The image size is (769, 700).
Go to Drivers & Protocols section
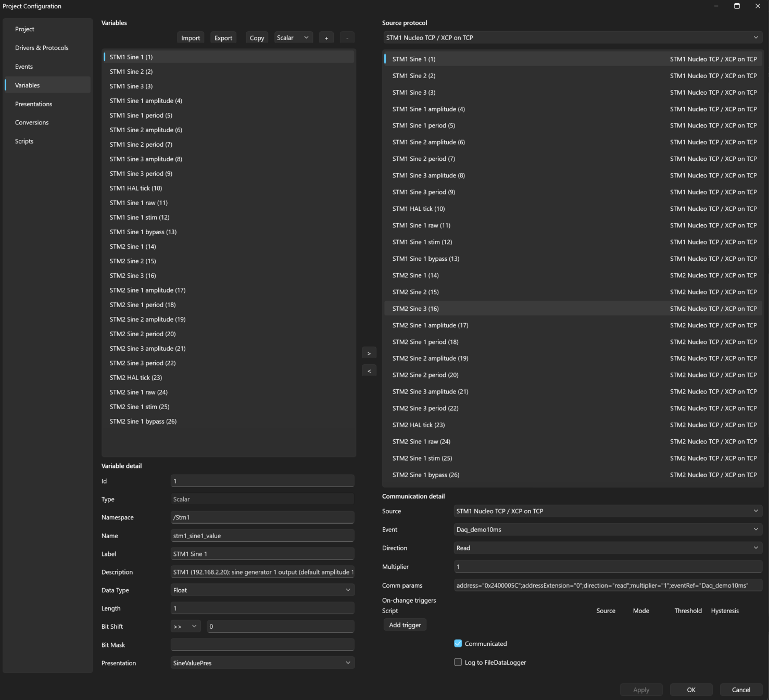48,48
